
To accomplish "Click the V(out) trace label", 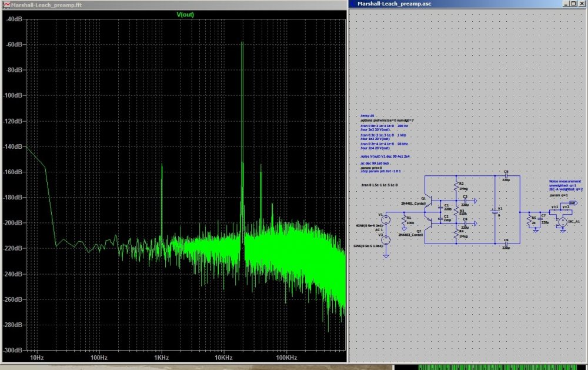I will coord(185,14).
